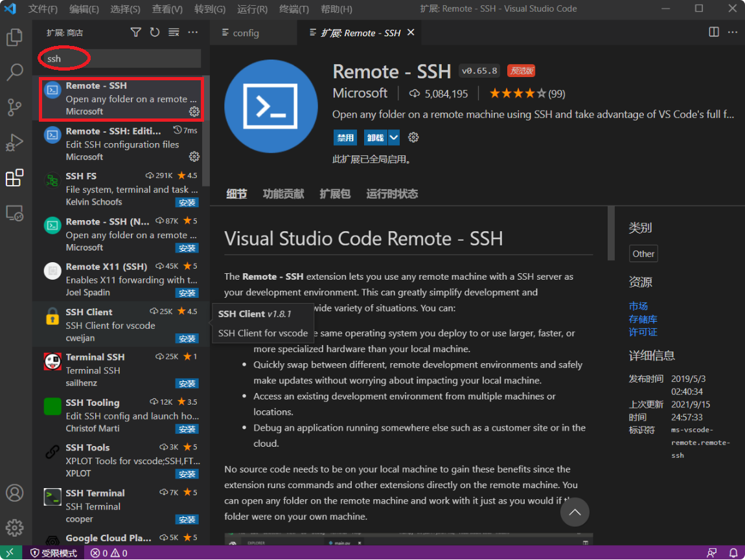Click the 禁用 disable button
This screenshot has width=745, height=560.
(345, 138)
